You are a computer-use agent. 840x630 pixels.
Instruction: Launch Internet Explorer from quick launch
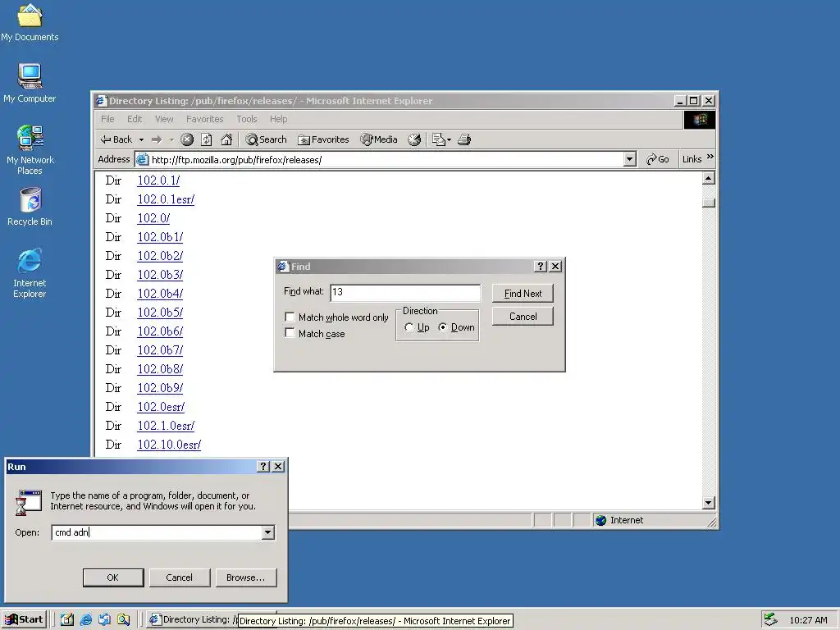(85, 620)
